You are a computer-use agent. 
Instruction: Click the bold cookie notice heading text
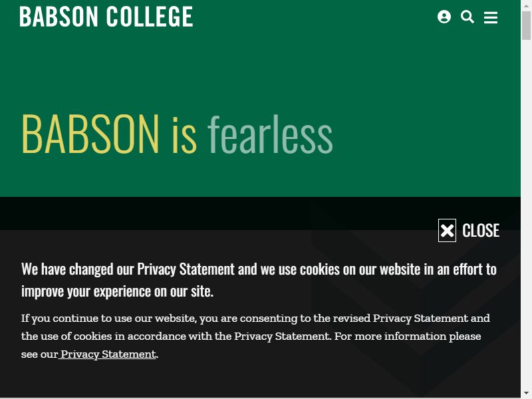(259, 280)
